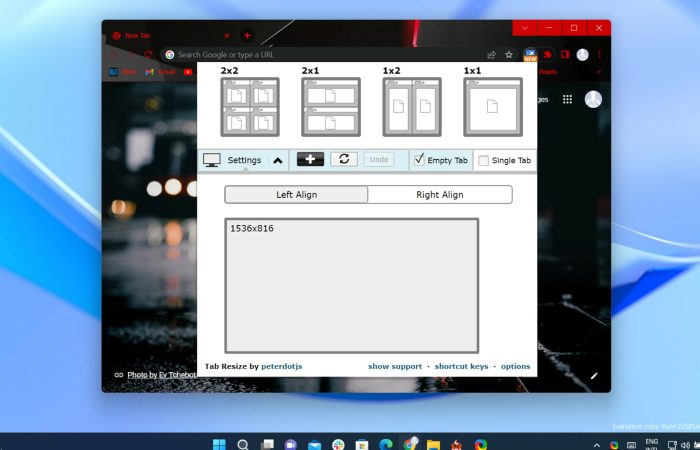This screenshot has height=450, width=700.
Task: Select the 1x1 full-window layout thumbnail
Action: (x=493, y=107)
